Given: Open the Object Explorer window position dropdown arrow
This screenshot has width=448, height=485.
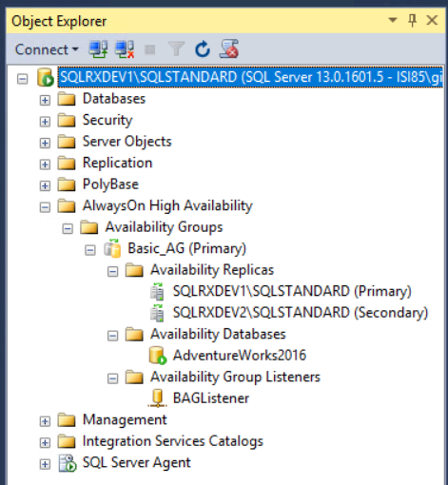Looking at the screenshot, I should [393, 20].
